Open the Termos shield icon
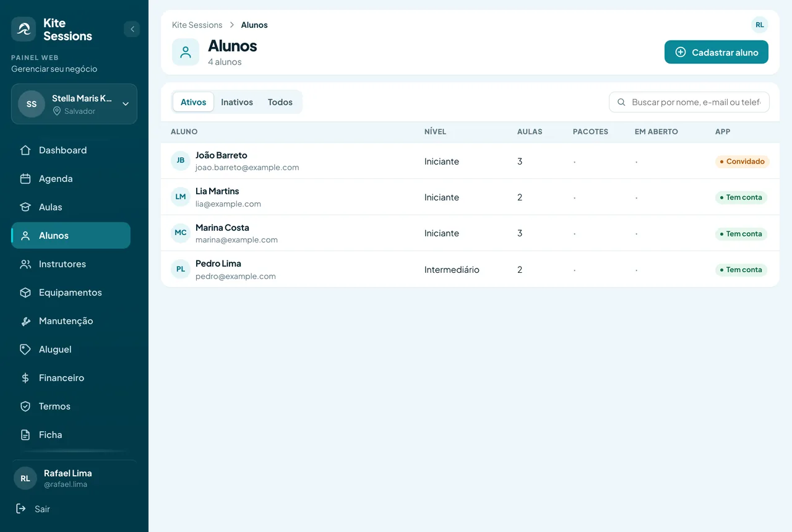792x532 pixels. pyautogui.click(x=25, y=406)
